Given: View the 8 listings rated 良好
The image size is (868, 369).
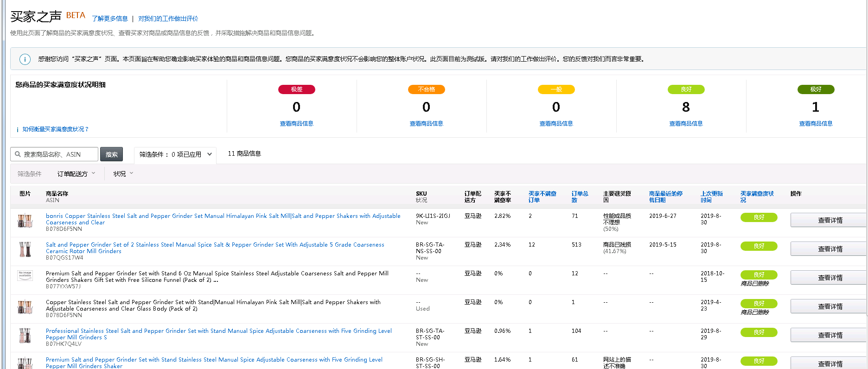Looking at the screenshot, I should 686,124.
